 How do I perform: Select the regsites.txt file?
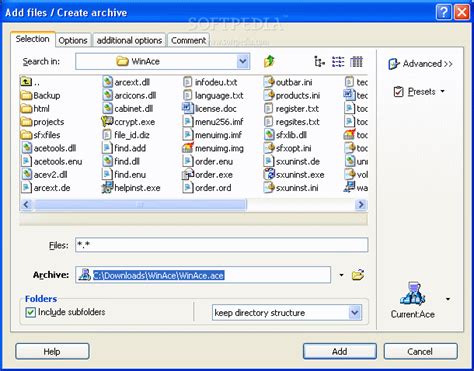point(291,122)
